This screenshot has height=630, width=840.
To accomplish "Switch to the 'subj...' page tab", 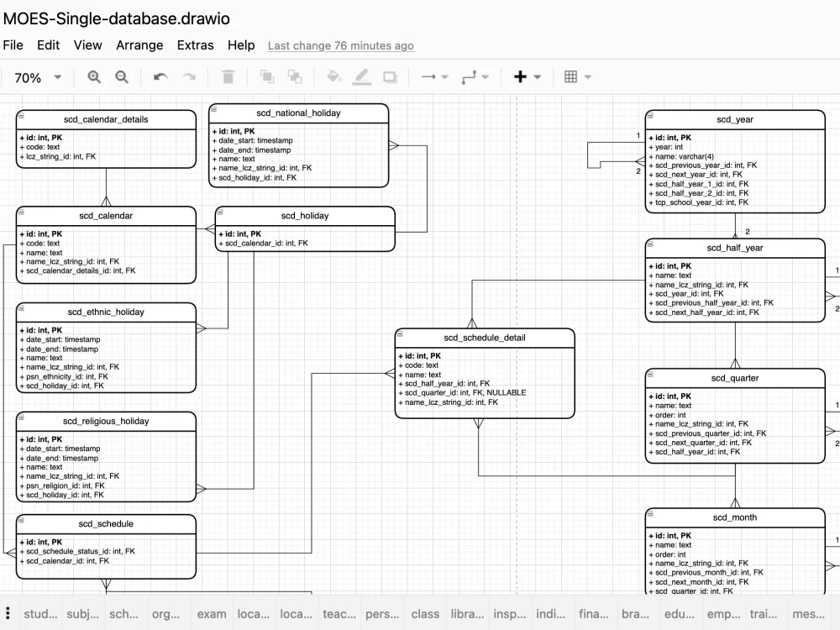I will (x=82, y=614).
